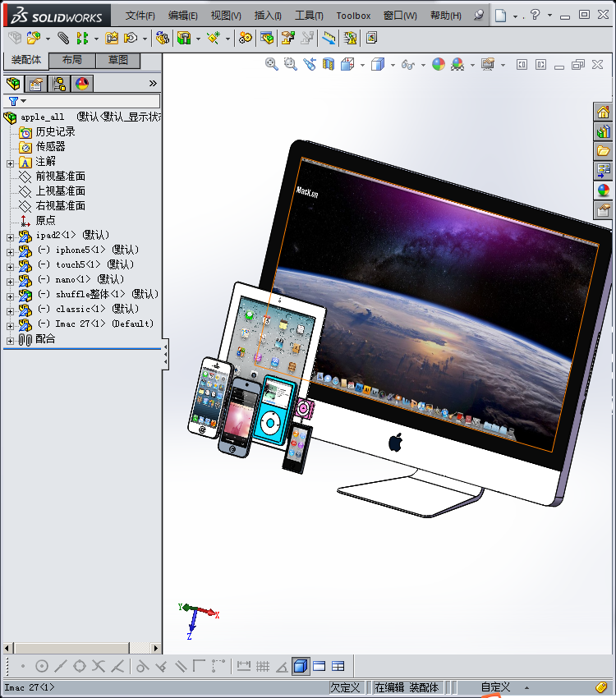Click the Mate paperclip icon
This screenshot has width=616, height=698.
[63, 39]
